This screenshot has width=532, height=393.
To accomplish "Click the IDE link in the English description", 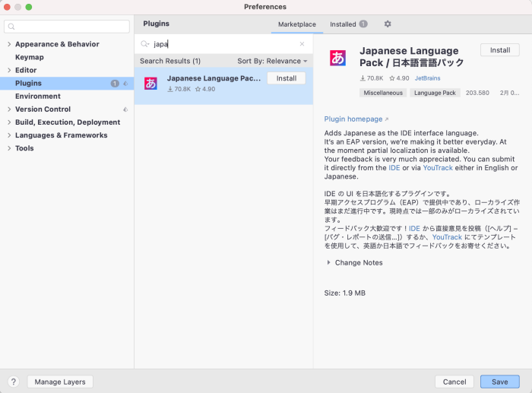I will pos(394,168).
